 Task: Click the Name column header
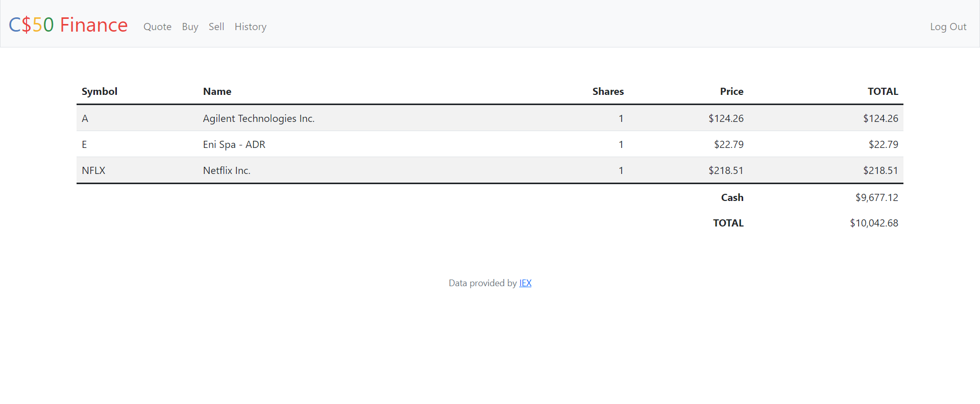pyautogui.click(x=217, y=91)
